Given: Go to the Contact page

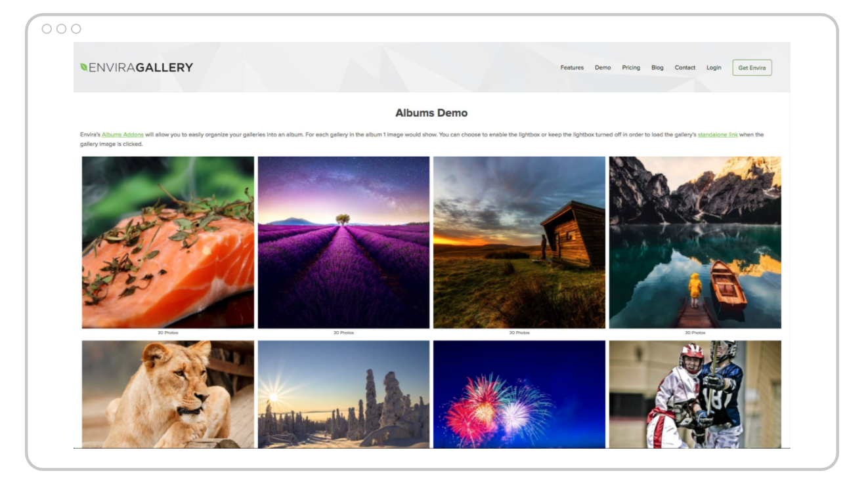Looking at the screenshot, I should (685, 68).
